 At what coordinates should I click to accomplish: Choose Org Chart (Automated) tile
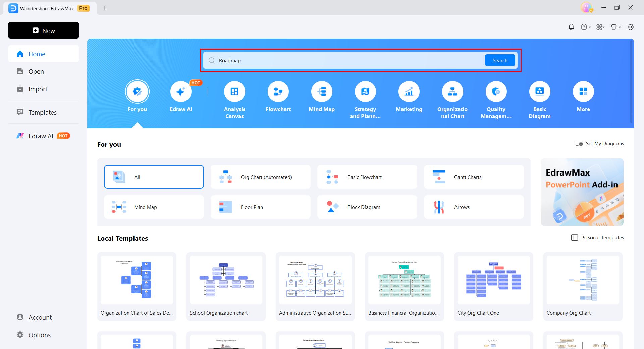261,177
